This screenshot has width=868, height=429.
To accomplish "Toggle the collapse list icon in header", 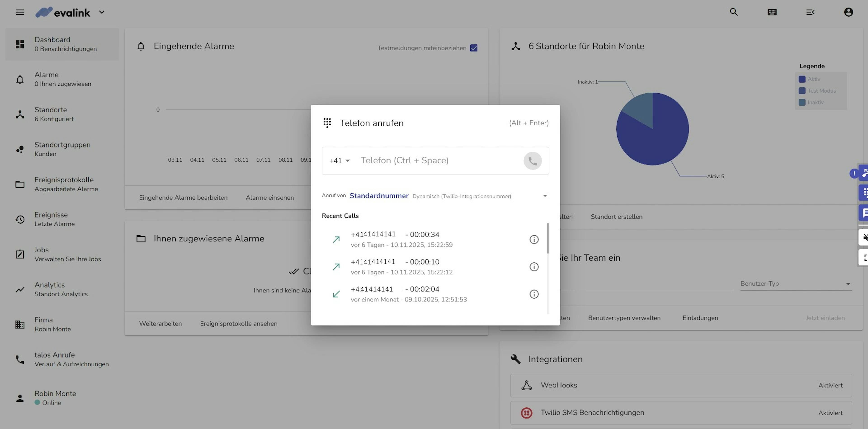I will (810, 12).
